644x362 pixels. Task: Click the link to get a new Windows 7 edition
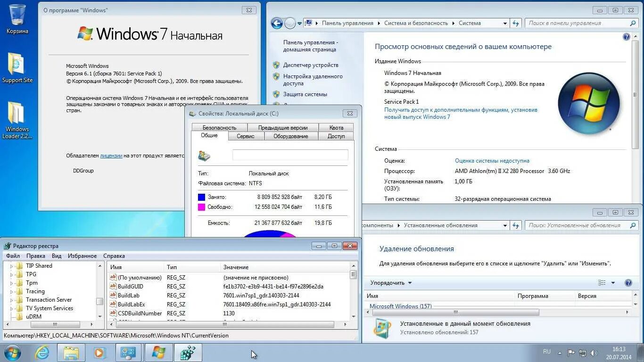tap(461, 113)
